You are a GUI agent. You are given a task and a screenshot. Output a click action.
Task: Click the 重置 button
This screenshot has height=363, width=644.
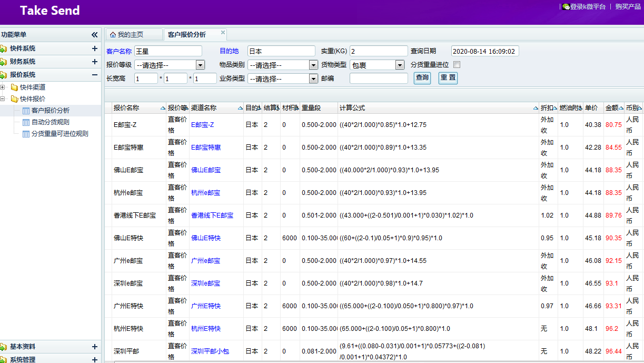pos(448,78)
